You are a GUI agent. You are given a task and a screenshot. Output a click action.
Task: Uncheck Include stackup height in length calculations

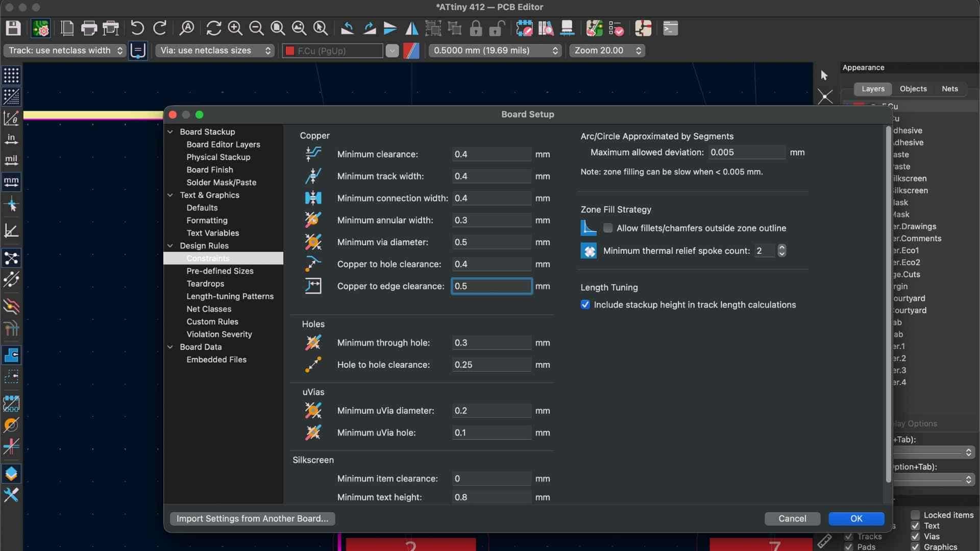pos(585,305)
